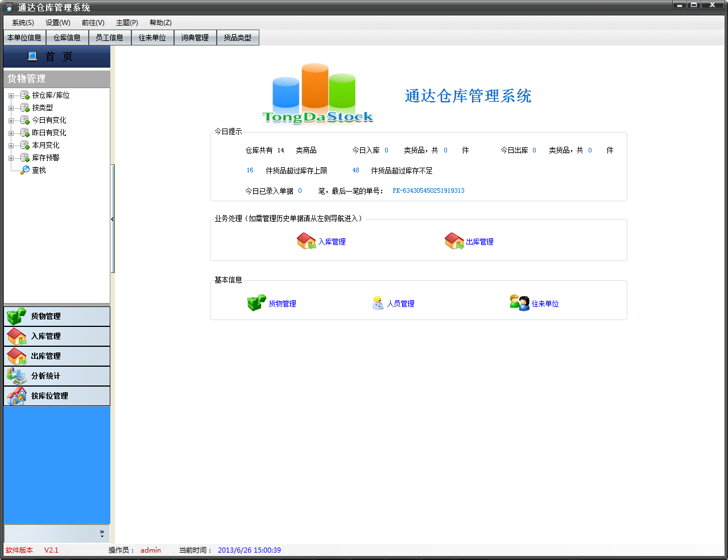This screenshot has height=560, width=728.
Task: Open the 系统(S) menu
Action: 23,23
